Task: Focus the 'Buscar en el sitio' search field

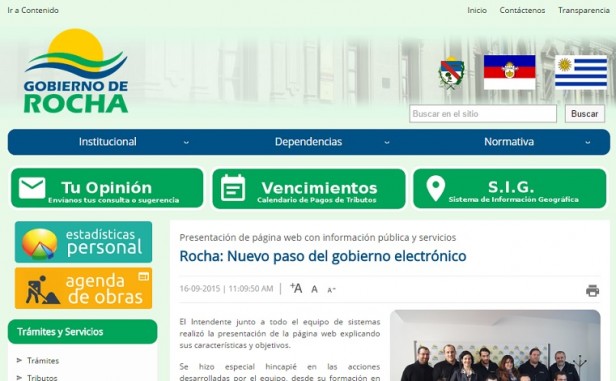Action: point(483,114)
